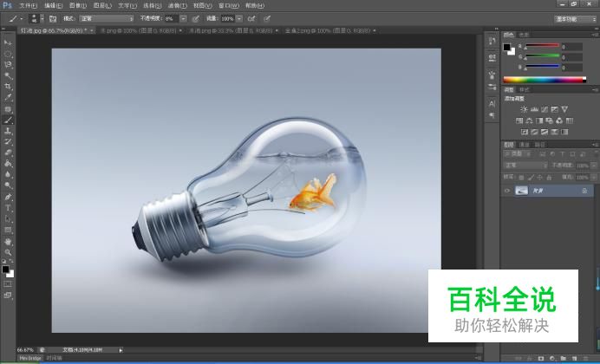Toggle lock all

point(549,178)
